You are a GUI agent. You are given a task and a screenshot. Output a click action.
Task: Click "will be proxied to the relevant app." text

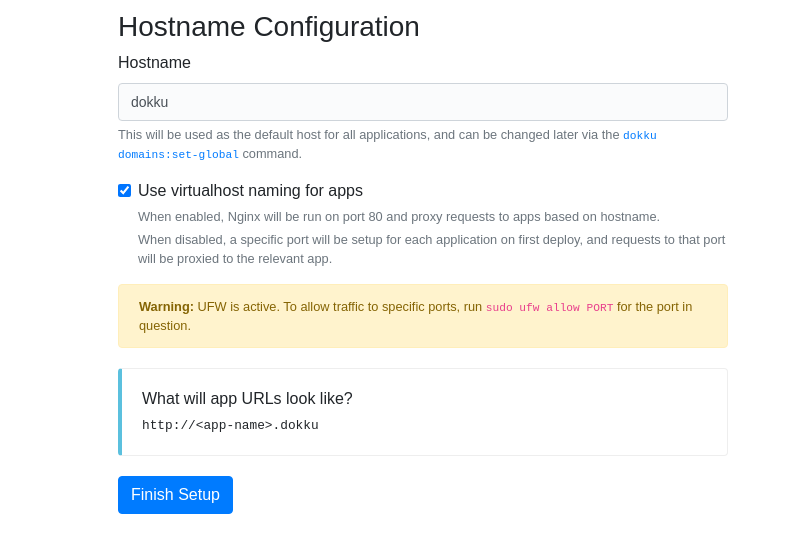point(235,259)
